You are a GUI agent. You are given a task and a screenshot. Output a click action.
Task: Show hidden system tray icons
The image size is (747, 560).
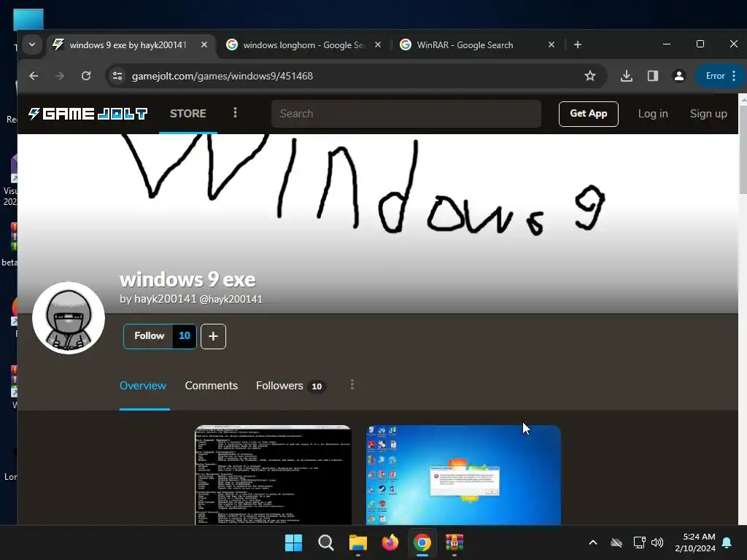593,542
